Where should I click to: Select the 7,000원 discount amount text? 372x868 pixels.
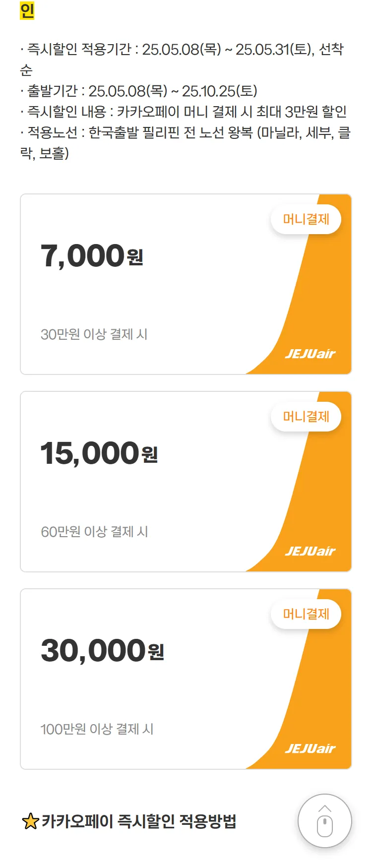[92, 256]
